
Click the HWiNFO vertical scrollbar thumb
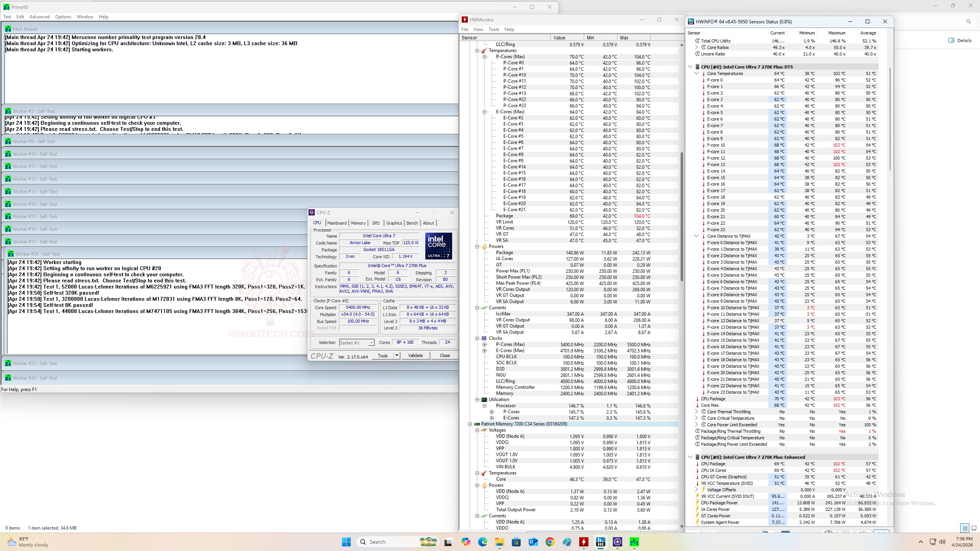point(890,119)
